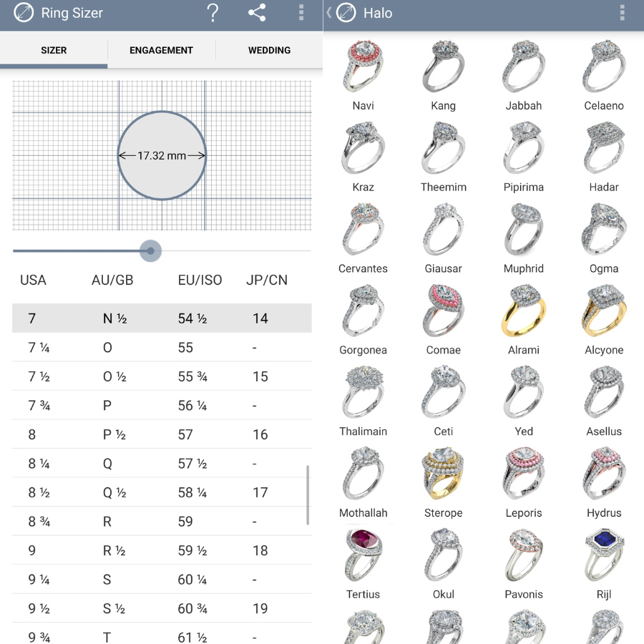The image size is (644, 644).
Task: Open the Navi halo ring
Action: pyautogui.click(x=363, y=75)
